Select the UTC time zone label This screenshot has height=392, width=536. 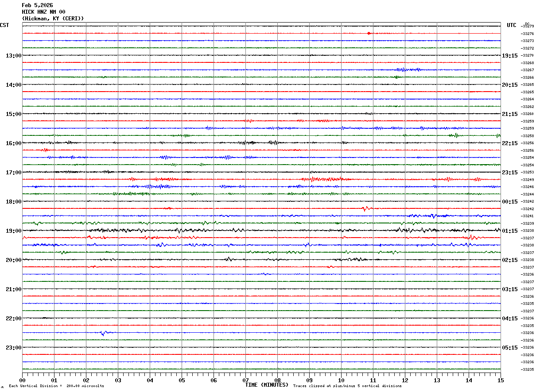[512, 25]
